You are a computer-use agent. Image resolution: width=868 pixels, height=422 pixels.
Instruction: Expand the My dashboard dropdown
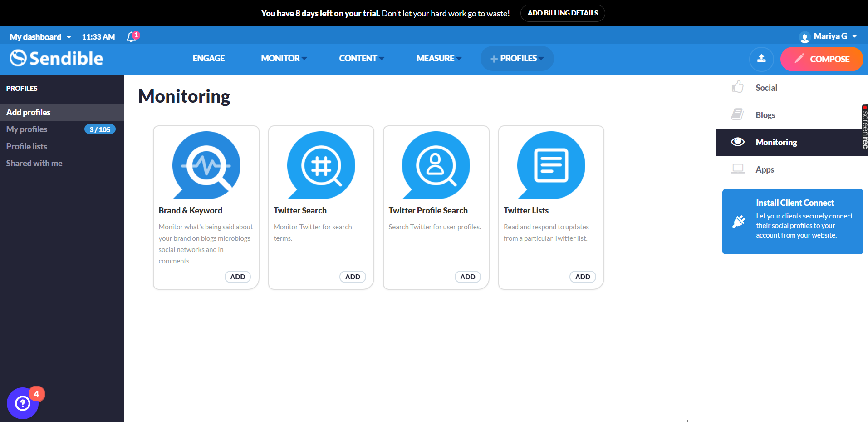(40, 37)
